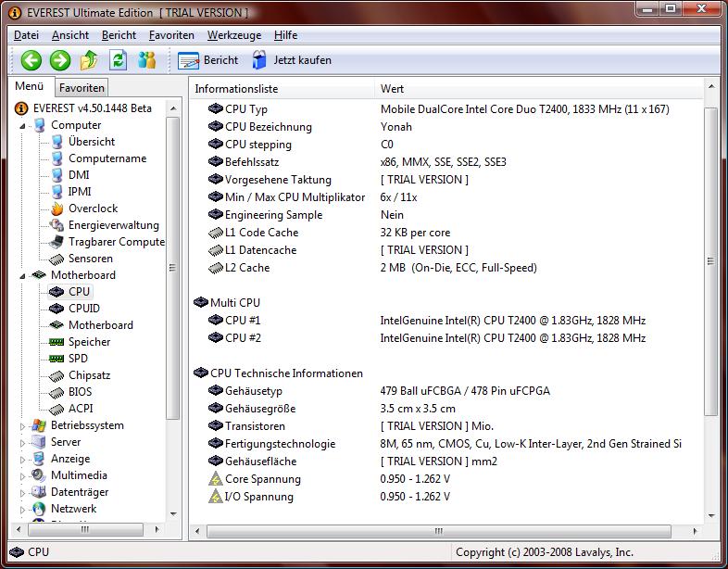Open the users icon in the toolbar
This screenshot has height=569, width=728.
tap(146, 60)
